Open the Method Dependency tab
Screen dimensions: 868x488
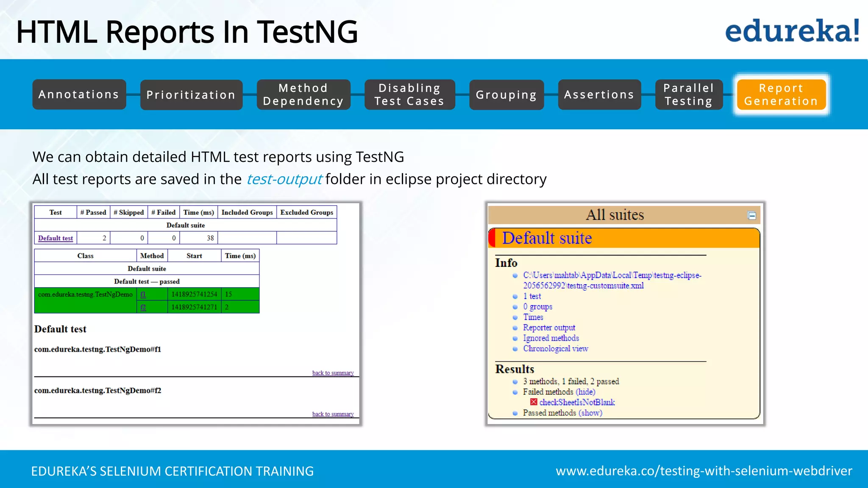[x=303, y=94]
